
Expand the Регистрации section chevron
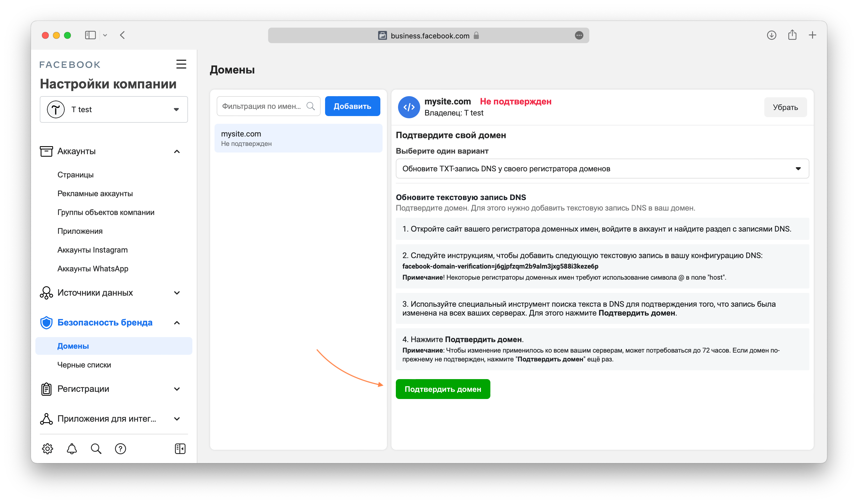pyautogui.click(x=177, y=389)
